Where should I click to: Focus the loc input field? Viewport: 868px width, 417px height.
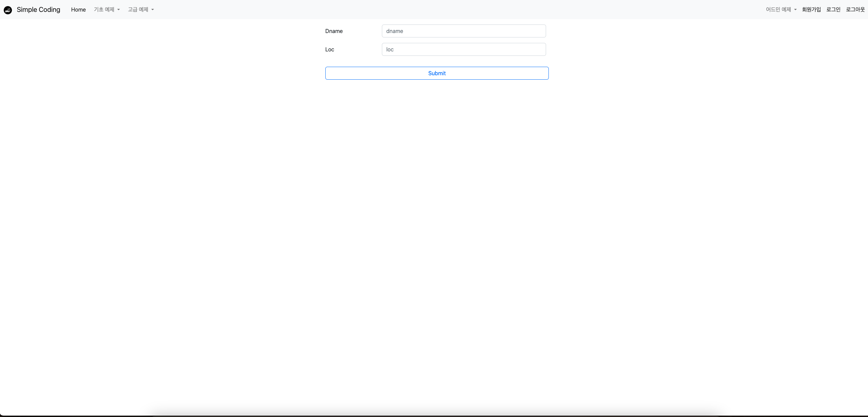[x=464, y=49]
